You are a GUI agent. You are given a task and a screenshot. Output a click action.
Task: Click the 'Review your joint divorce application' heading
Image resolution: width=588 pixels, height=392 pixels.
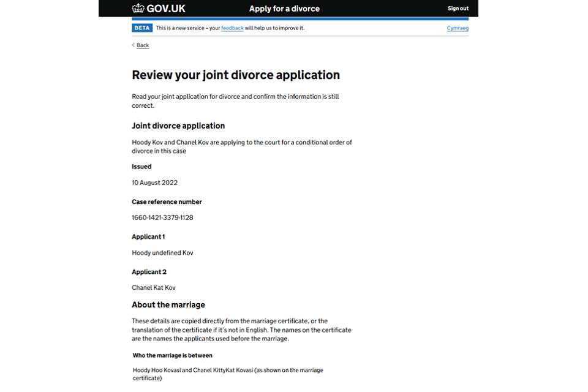pyautogui.click(x=236, y=75)
